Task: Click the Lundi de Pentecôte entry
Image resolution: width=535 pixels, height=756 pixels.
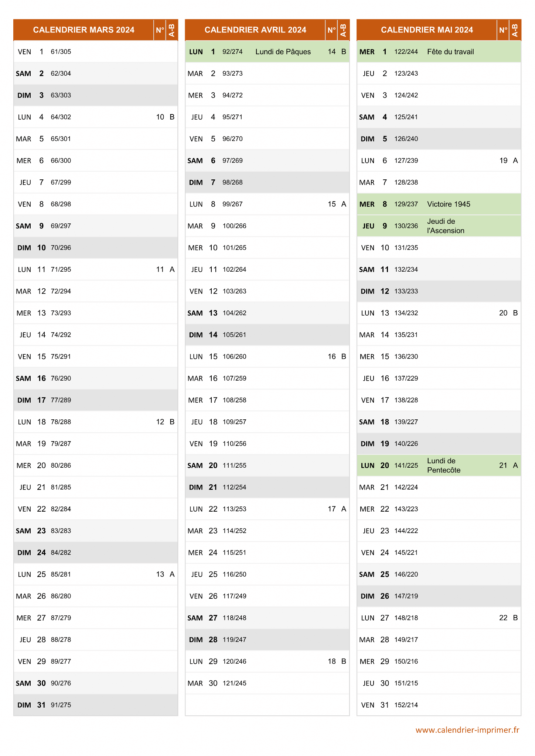Action: click(444, 465)
